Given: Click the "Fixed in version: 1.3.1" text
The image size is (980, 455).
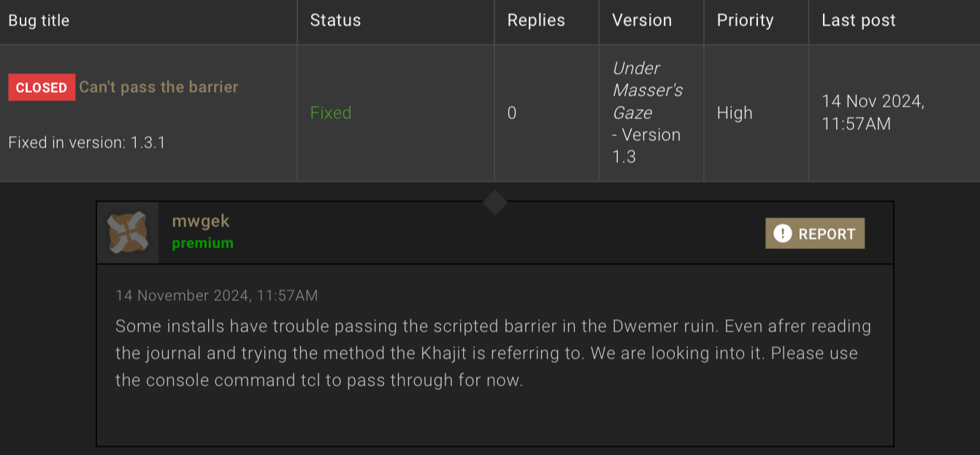Looking at the screenshot, I should 87,142.
